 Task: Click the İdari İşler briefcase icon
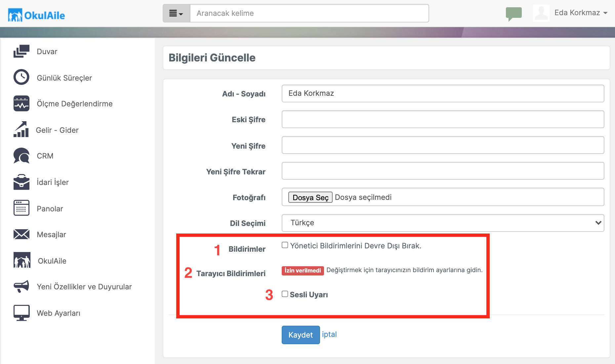coord(21,182)
